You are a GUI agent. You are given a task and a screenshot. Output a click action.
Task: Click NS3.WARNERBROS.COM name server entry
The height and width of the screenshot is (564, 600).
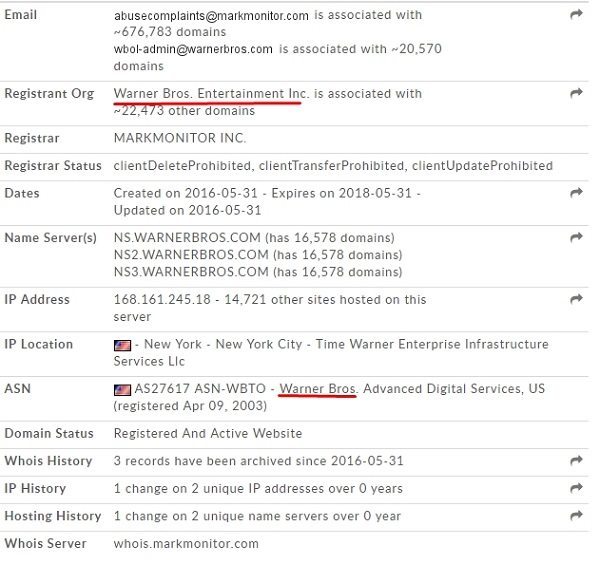coord(191,272)
